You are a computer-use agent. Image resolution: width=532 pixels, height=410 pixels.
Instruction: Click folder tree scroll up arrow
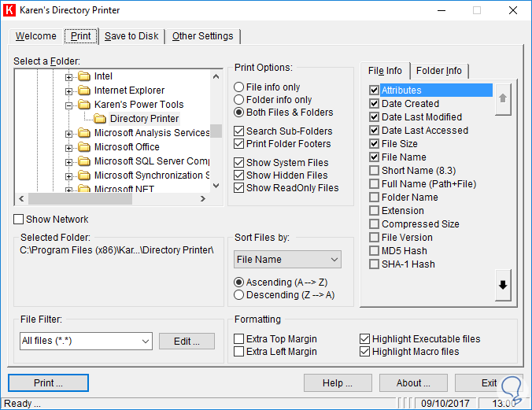216,76
